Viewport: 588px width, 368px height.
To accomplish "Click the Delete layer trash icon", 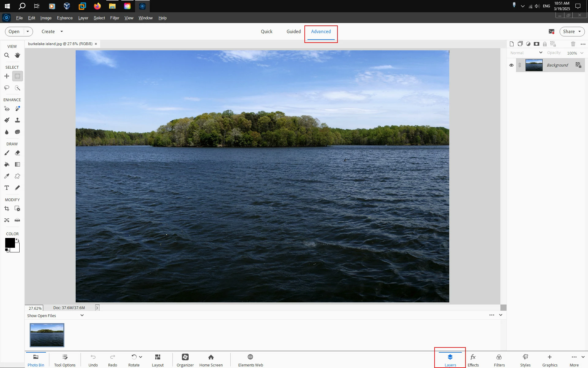I will coord(573,44).
